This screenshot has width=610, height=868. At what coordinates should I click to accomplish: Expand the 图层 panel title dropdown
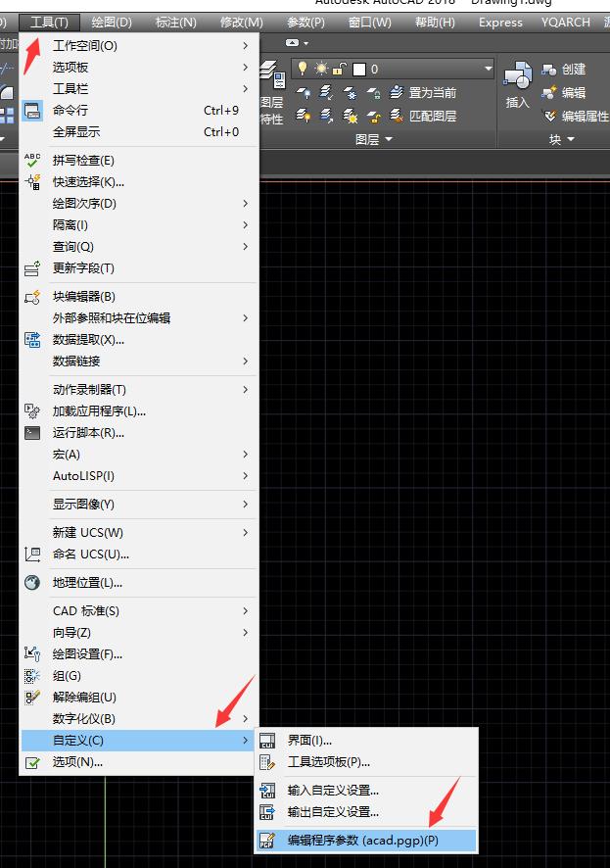374,139
